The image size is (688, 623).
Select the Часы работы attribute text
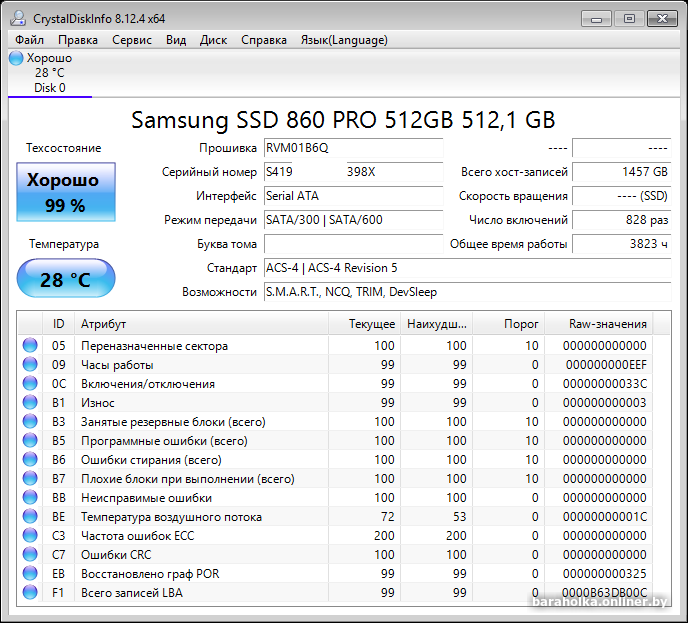[117, 365]
